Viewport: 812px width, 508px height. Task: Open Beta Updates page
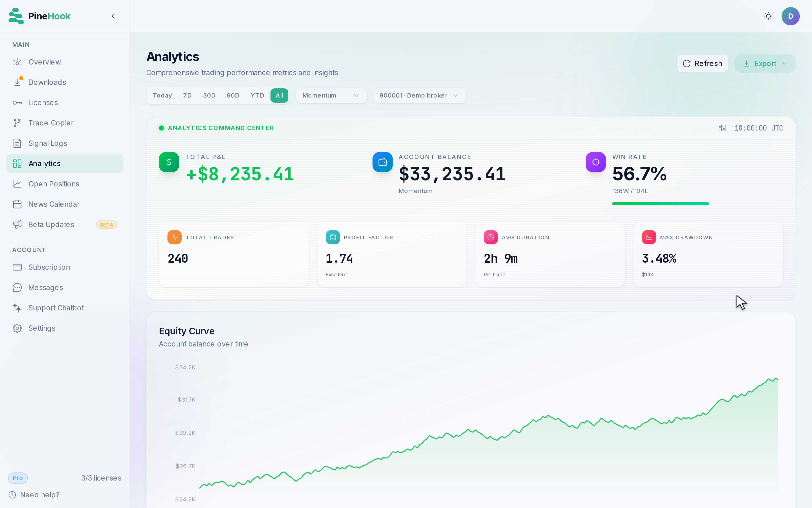click(64, 225)
